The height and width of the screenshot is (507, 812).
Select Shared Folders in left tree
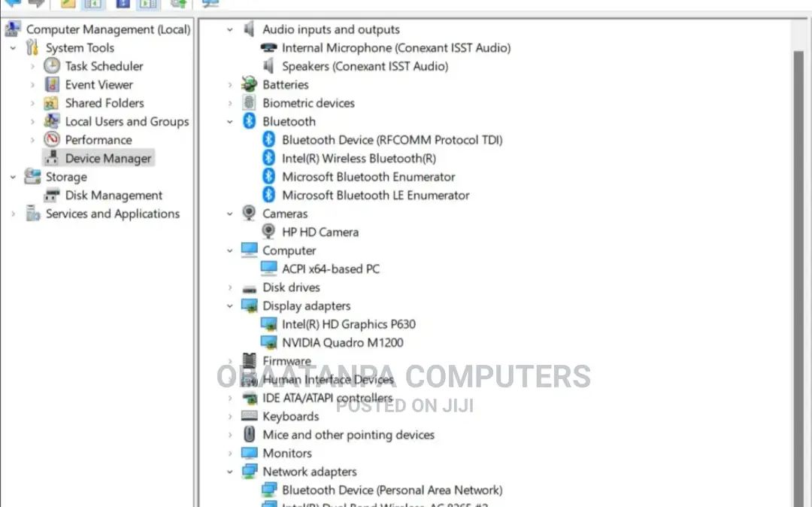pyautogui.click(x=105, y=103)
